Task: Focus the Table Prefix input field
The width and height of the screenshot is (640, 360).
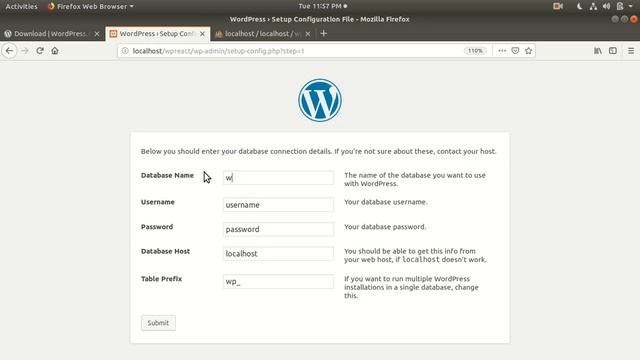Action: pyautogui.click(x=278, y=282)
